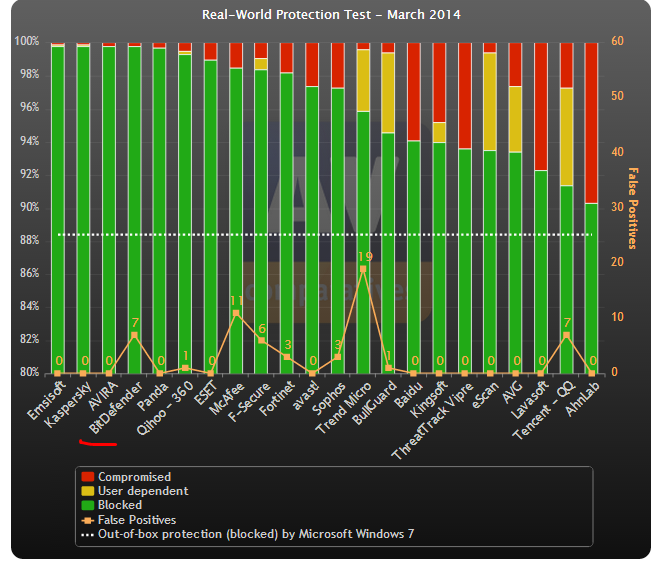Click the avast! axis label
Viewport: 663px width, 563px height.
pyautogui.click(x=306, y=396)
